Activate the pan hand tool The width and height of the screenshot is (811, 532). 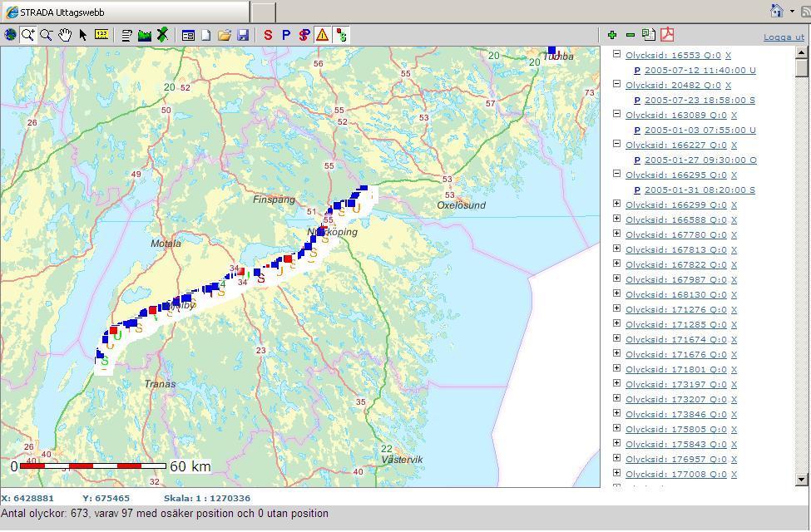65,35
